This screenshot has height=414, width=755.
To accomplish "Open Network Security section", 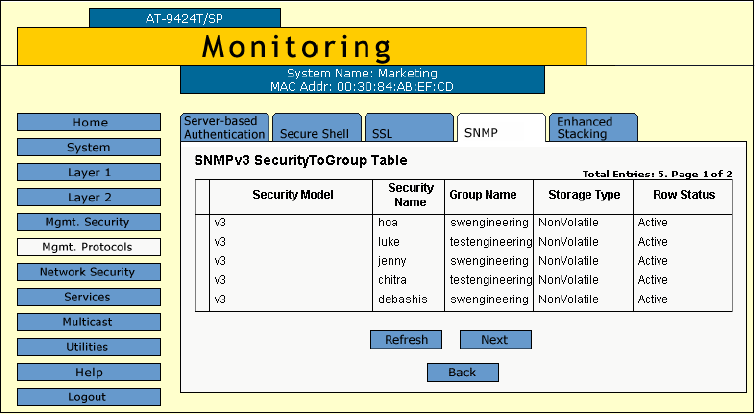I will click(x=89, y=272).
